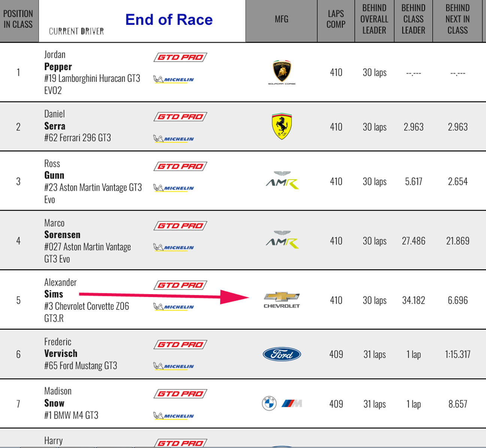
Task: Click the BMW M stripes logo
Action: [292, 403]
